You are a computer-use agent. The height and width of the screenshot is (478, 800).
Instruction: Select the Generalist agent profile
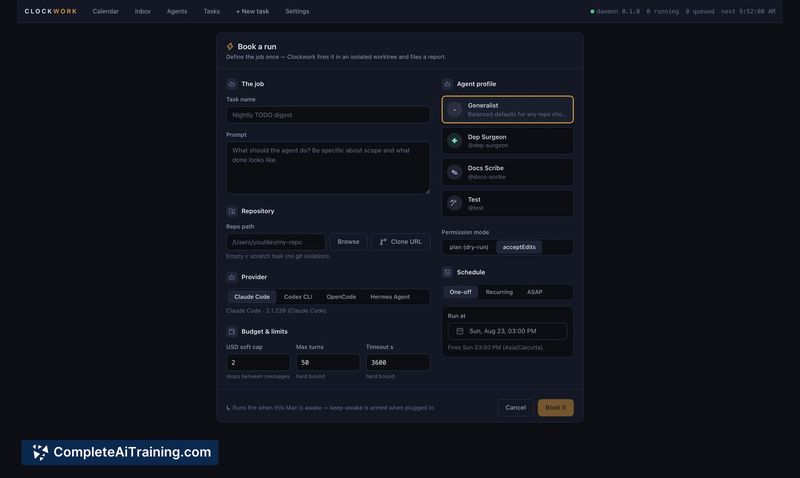tap(508, 109)
